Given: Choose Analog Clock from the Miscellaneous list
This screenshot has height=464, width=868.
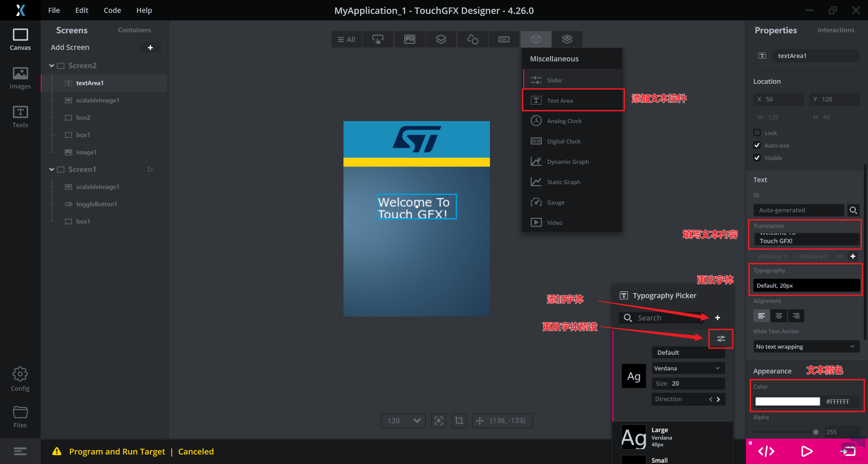Looking at the screenshot, I should tap(573, 121).
